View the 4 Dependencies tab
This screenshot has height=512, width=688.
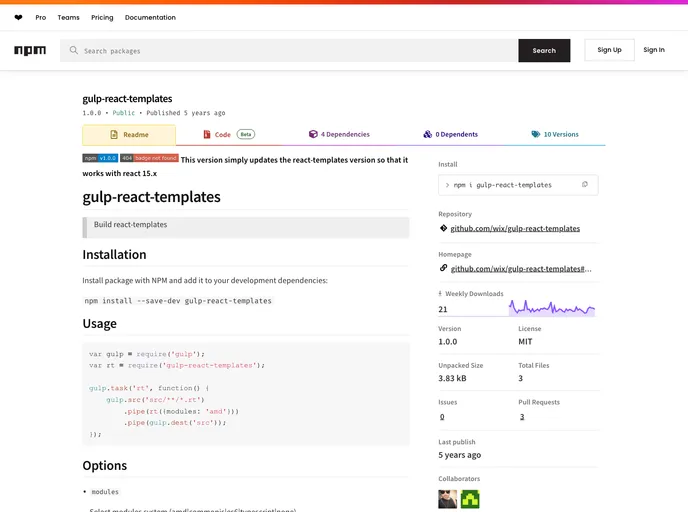coord(339,134)
